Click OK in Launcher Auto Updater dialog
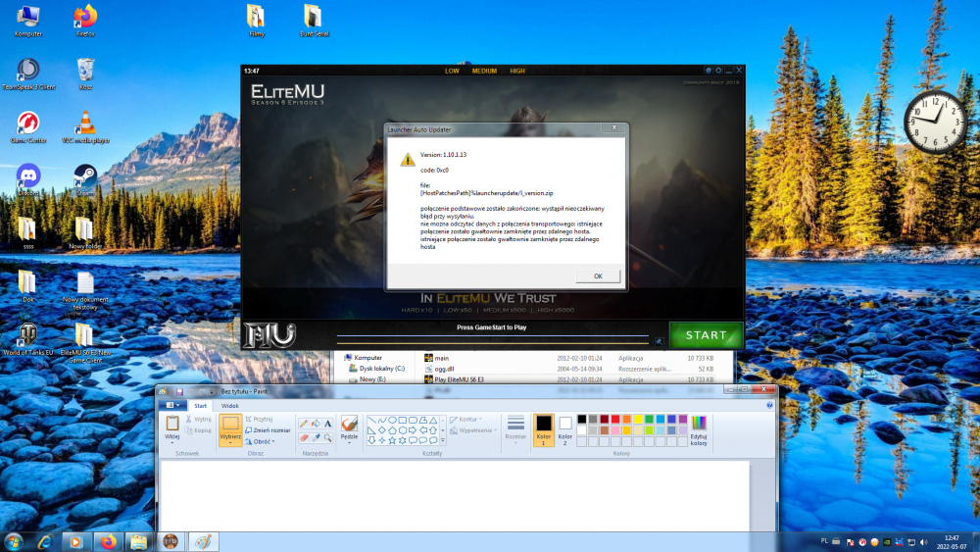The height and width of the screenshot is (552, 980). coord(598,276)
